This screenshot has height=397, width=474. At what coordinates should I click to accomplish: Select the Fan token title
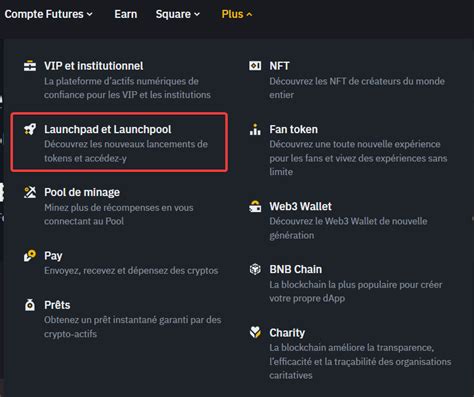pos(293,129)
